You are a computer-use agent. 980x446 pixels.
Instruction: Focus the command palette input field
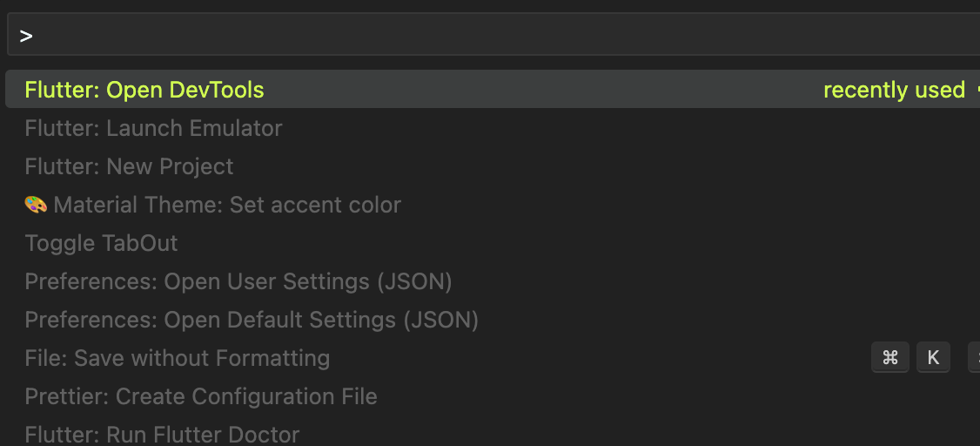click(493, 34)
